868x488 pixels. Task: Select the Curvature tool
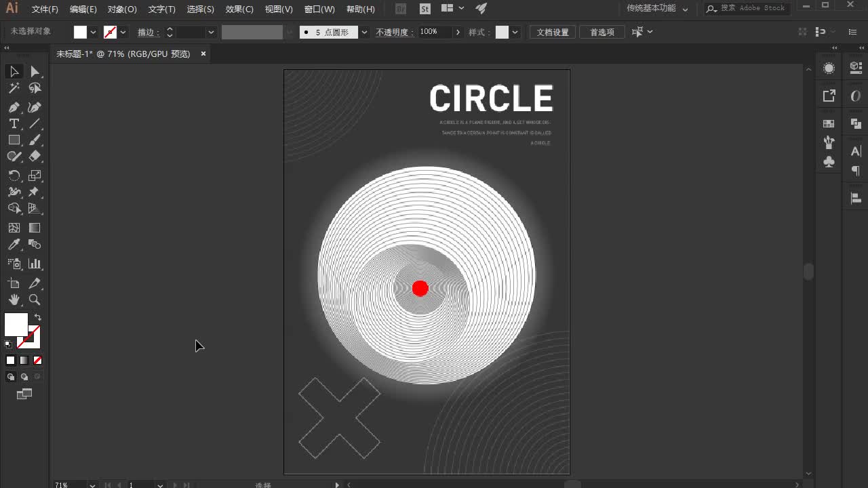(x=35, y=107)
